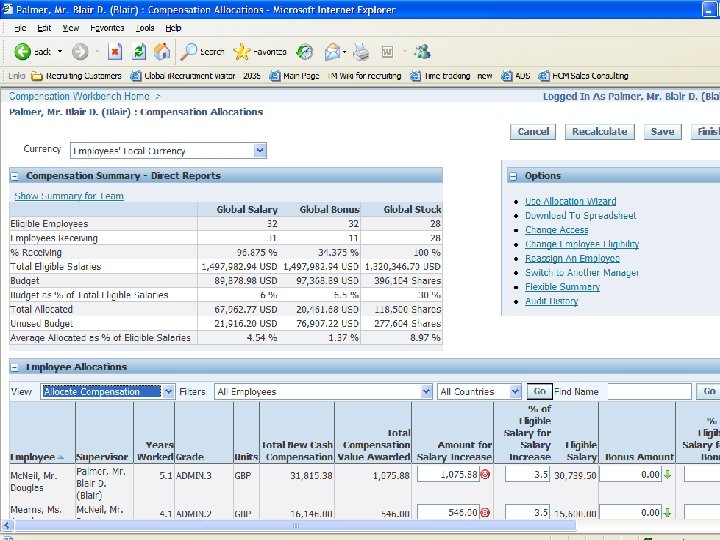Click the Print icon in toolbar
The image size is (720, 540).
point(361,51)
